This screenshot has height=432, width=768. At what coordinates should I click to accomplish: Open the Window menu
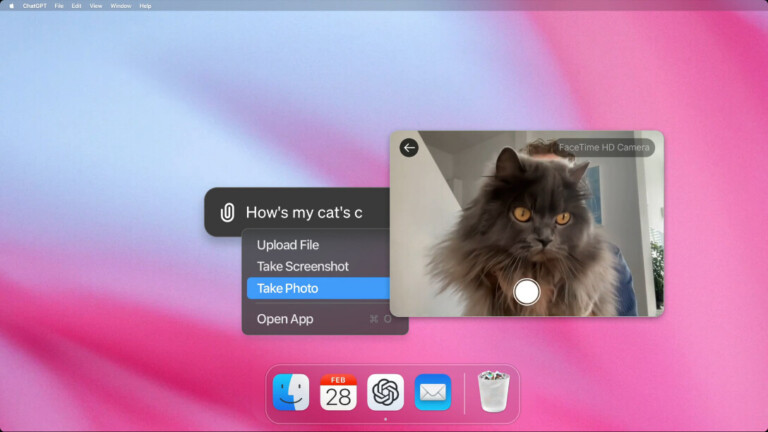click(120, 5)
